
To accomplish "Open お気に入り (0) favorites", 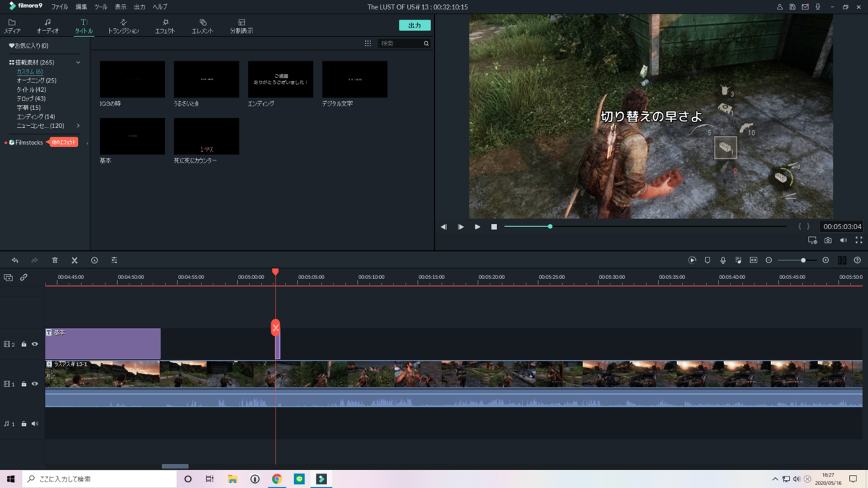I will click(29, 46).
